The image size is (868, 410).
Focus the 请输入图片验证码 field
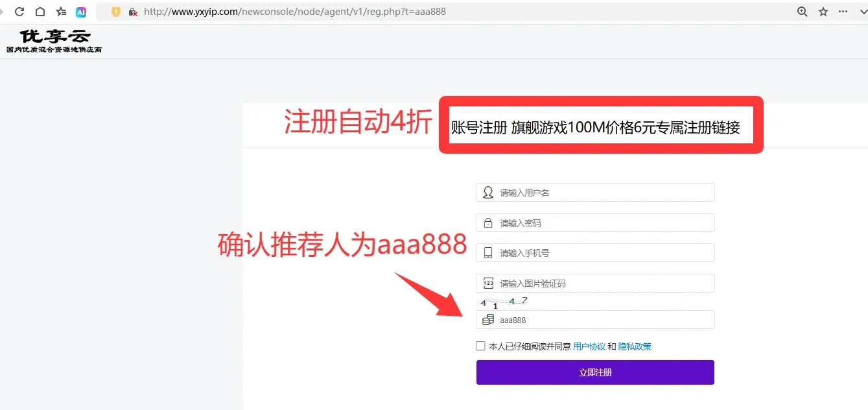click(x=595, y=283)
